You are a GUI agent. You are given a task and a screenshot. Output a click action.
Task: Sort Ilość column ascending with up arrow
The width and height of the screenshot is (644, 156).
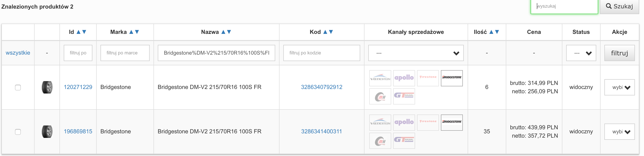pyautogui.click(x=491, y=32)
